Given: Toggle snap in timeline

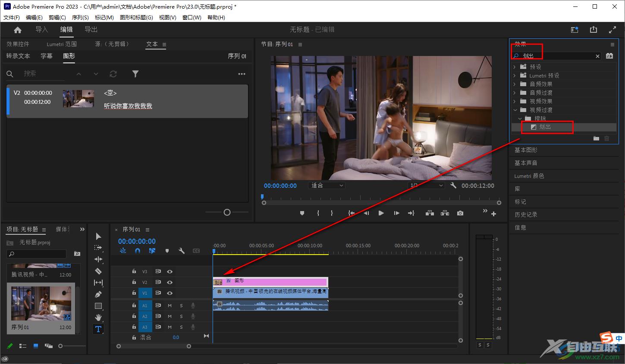Looking at the screenshot, I should click(138, 251).
